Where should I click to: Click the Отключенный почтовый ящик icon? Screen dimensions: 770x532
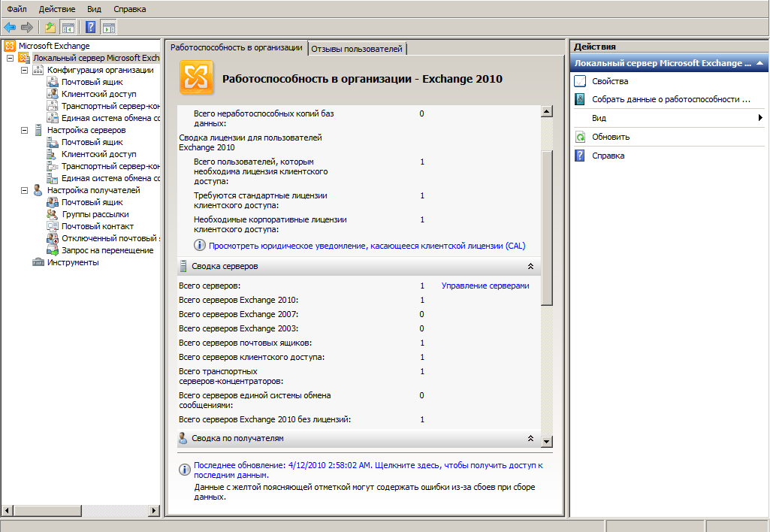52,238
